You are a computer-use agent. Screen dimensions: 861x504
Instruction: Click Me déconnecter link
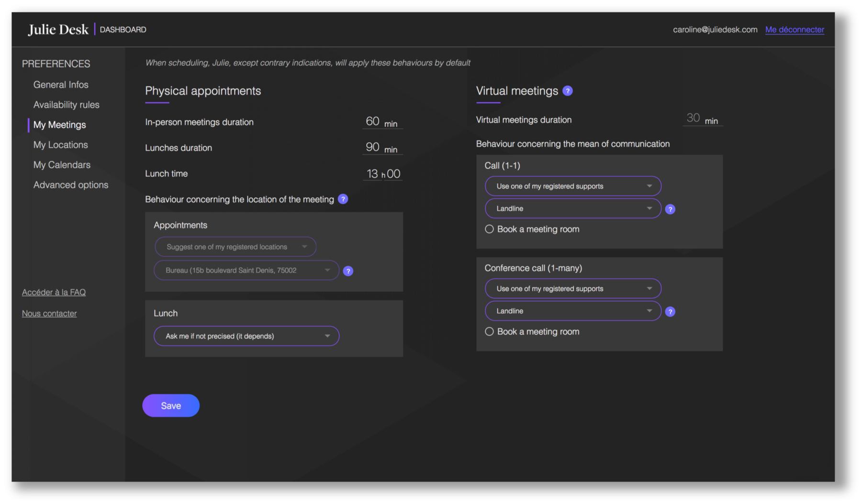coord(794,30)
